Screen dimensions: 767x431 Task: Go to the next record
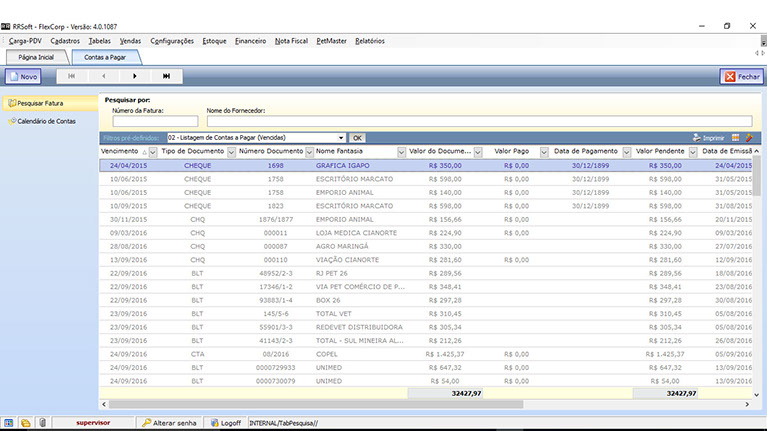pos(135,76)
